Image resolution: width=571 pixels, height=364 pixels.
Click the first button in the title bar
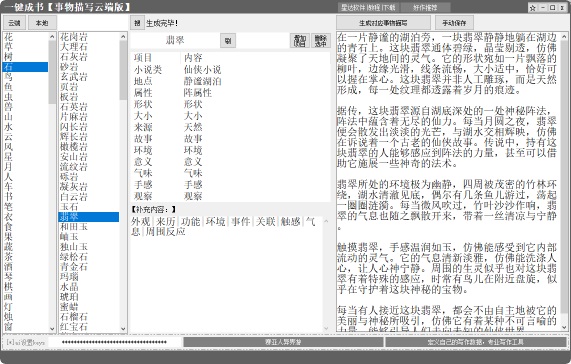tap(368, 7)
